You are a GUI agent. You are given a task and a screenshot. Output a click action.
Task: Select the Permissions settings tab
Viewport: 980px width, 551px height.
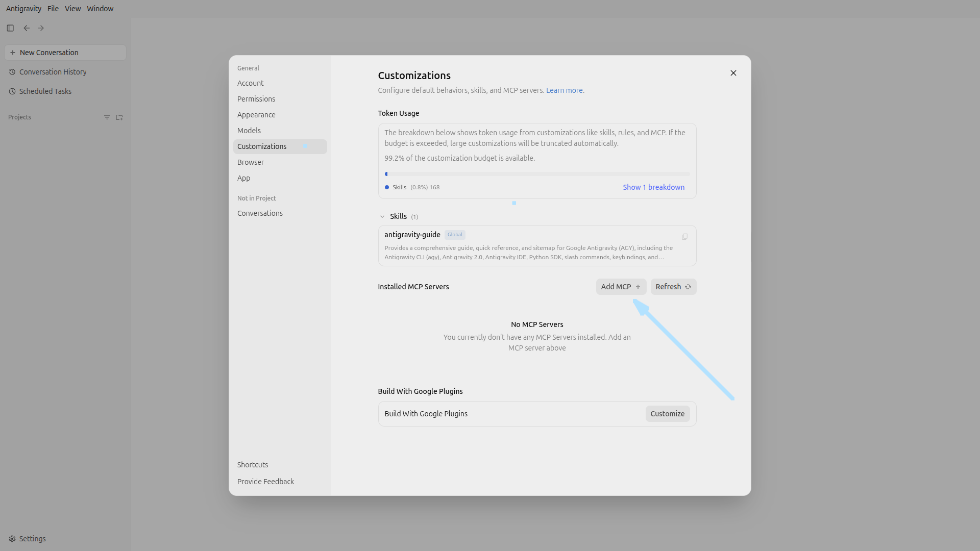[280, 99]
